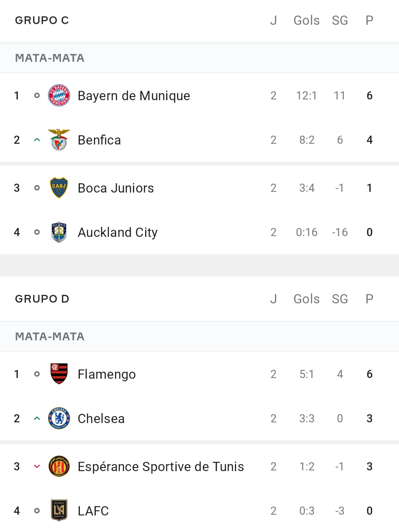
Task: Tap Chelsea's green position-up arrow
Action: (37, 418)
